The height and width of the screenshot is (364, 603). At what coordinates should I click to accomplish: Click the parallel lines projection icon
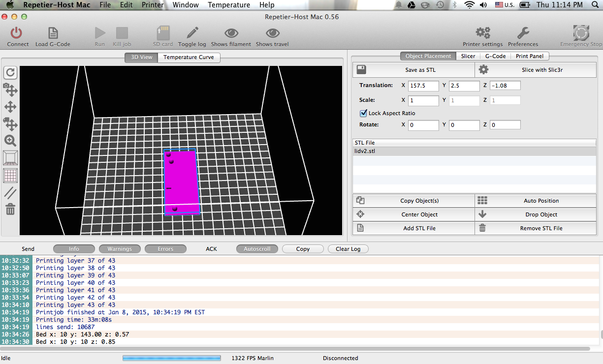pos(10,193)
